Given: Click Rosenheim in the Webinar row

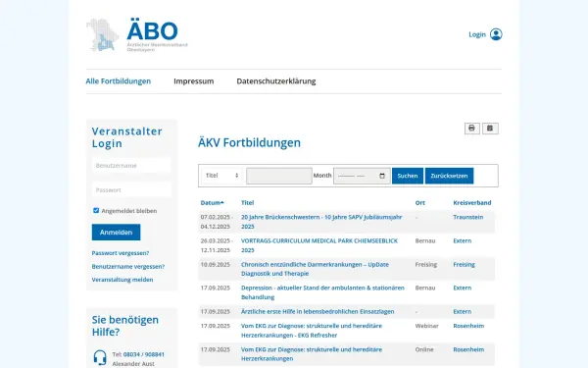Looking at the screenshot, I should (x=468, y=326).
